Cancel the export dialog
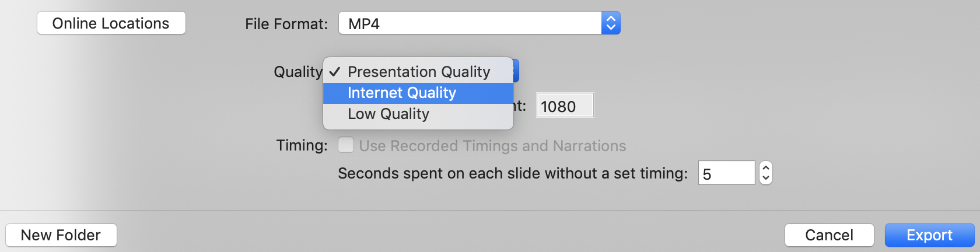This screenshot has height=252, width=980. click(x=829, y=235)
